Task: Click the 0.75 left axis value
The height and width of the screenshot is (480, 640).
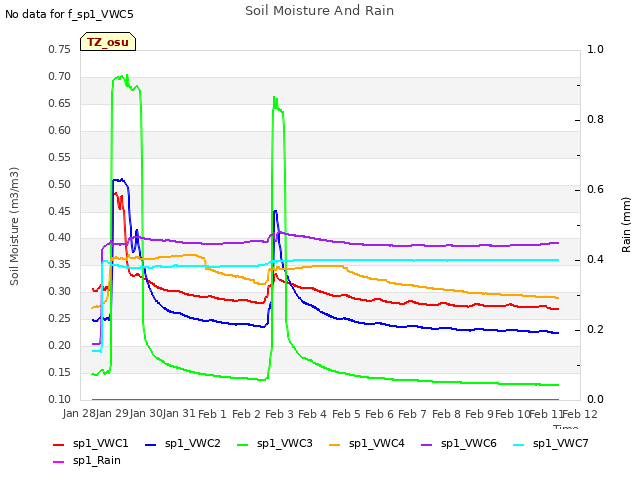Action: click(60, 49)
